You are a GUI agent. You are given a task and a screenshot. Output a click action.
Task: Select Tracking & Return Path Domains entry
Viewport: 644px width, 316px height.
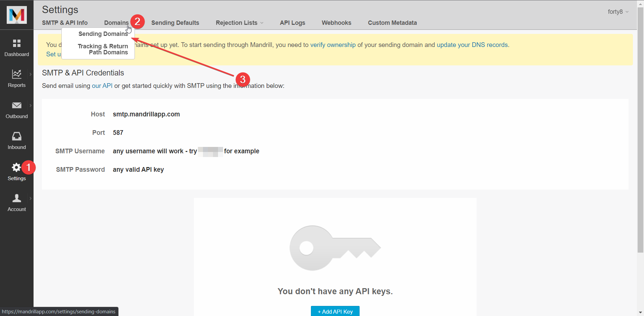click(x=103, y=49)
